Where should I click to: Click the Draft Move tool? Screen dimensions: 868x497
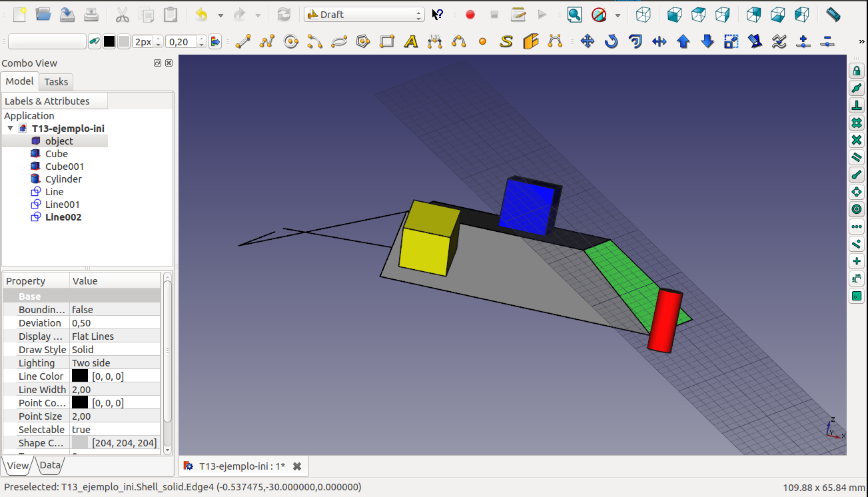pos(587,41)
